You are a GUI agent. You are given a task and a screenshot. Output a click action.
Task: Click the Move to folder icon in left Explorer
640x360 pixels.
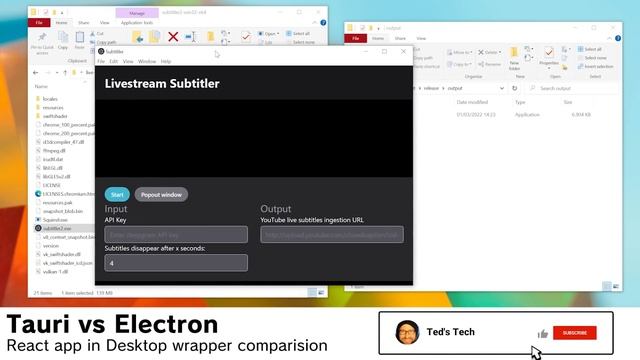pos(138,37)
